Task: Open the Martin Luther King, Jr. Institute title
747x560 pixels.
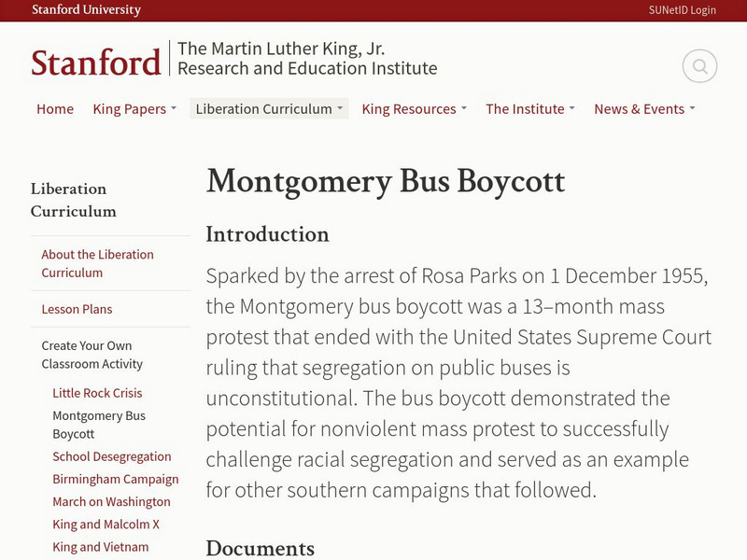Action: point(307,59)
